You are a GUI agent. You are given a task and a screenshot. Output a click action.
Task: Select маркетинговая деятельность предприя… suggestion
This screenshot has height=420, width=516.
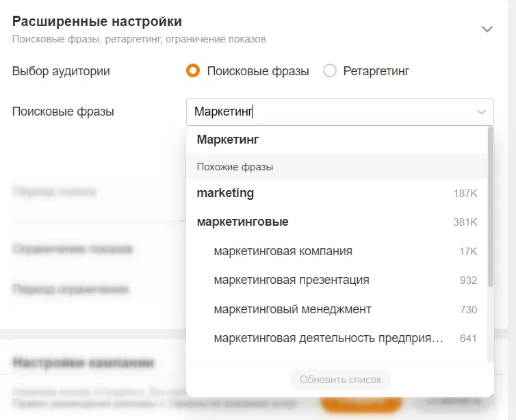(x=328, y=338)
